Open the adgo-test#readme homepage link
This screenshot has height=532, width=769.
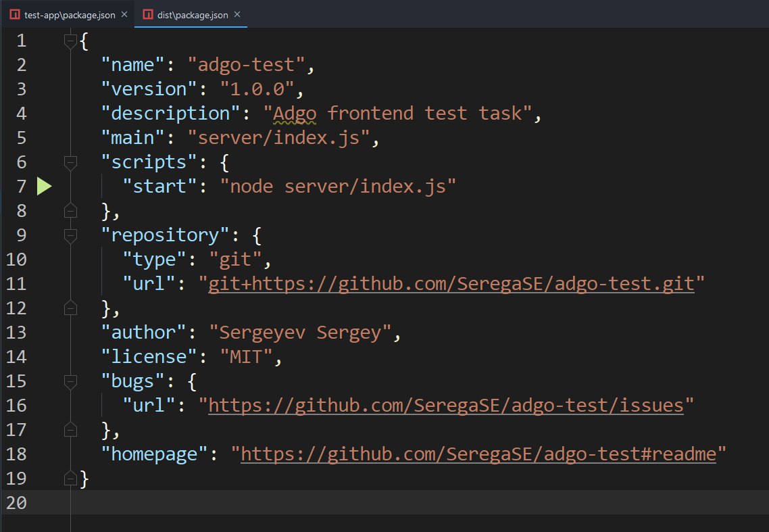[478, 454]
